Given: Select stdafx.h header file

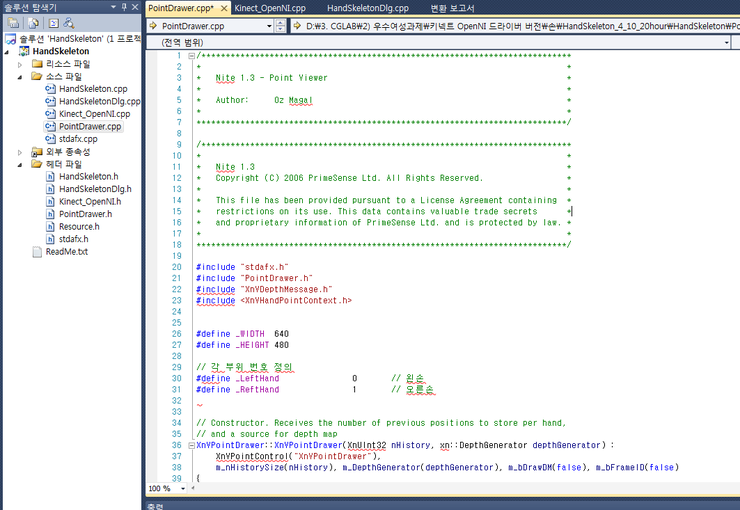Looking at the screenshot, I should (x=74, y=239).
